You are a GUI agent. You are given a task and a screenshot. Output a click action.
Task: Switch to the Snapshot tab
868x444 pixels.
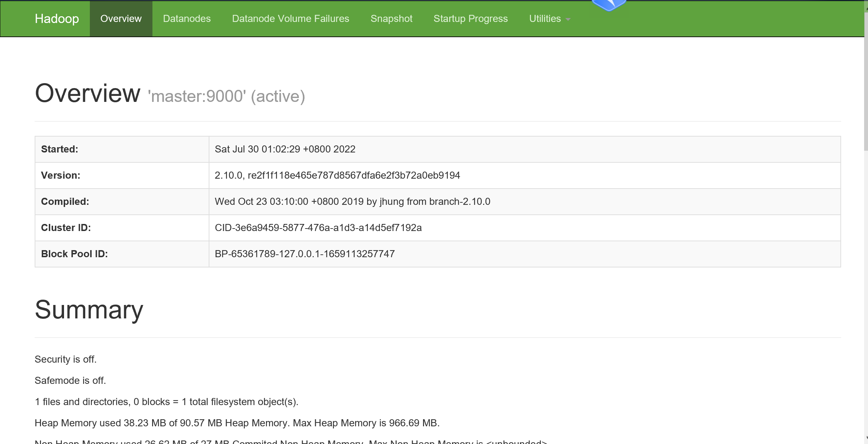pyautogui.click(x=391, y=19)
